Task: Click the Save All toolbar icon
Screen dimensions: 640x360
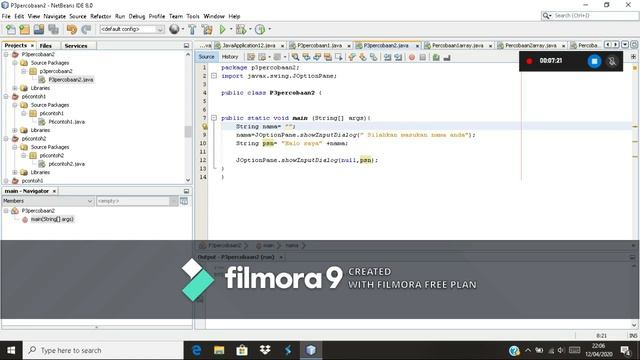Action: click(x=53, y=29)
